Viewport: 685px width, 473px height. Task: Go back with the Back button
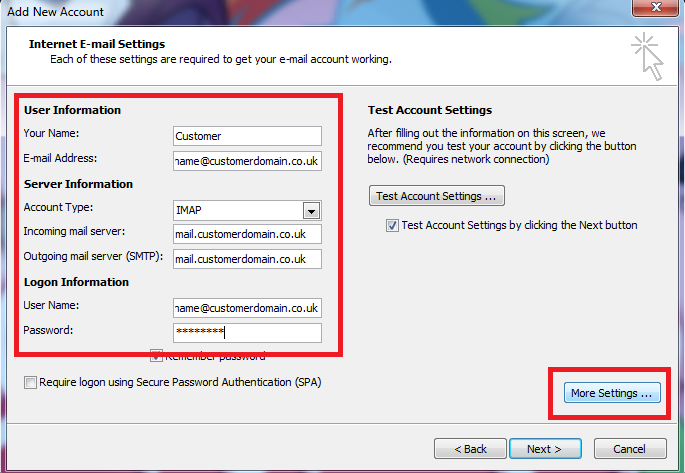pos(468,449)
